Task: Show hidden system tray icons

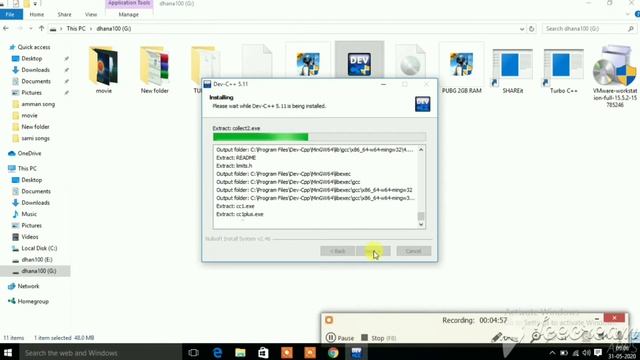Action: [x=552, y=353]
